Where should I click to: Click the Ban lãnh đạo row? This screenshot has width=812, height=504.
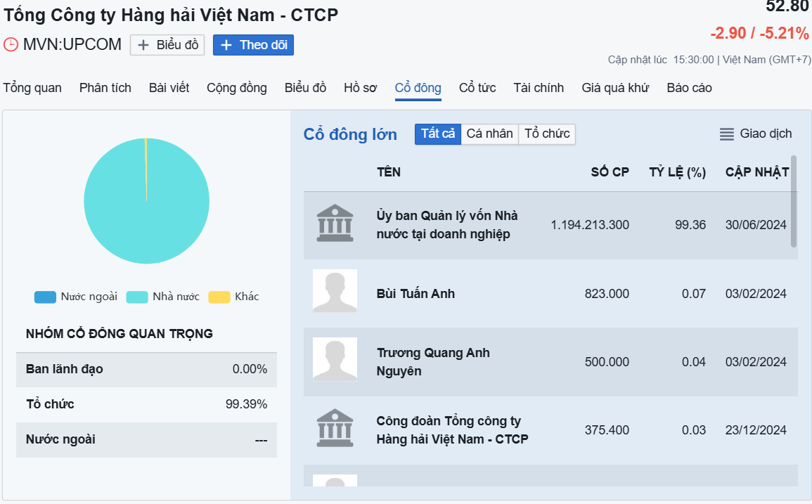146,369
